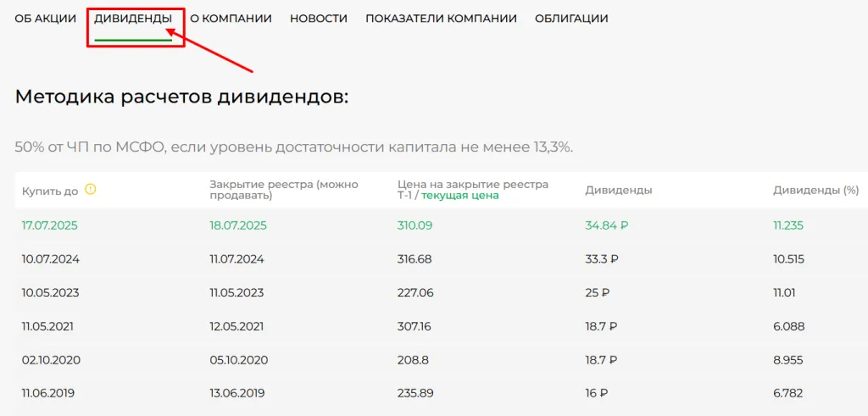The height and width of the screenshot is (416, 868).
Task: Select the registry close date "13.06.2019"
Action: click(x=237, y=395)
